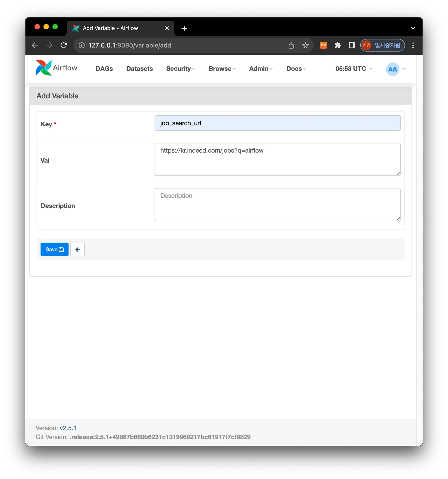Go to the DAGs menu item
This screenshot has height=479, width=448.
[104, 69]
